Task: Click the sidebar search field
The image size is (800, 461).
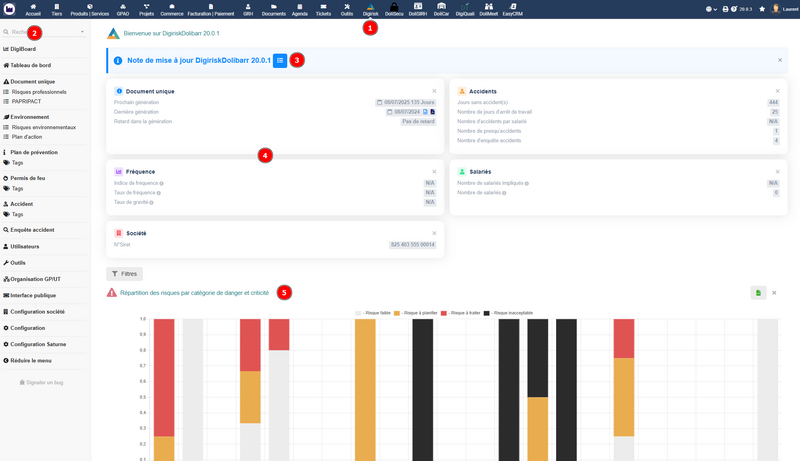Action: (43, 32)
